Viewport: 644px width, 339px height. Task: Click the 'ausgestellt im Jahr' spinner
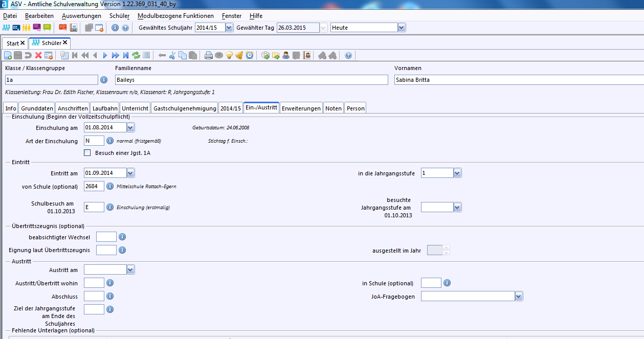click(x=446, y=250)
